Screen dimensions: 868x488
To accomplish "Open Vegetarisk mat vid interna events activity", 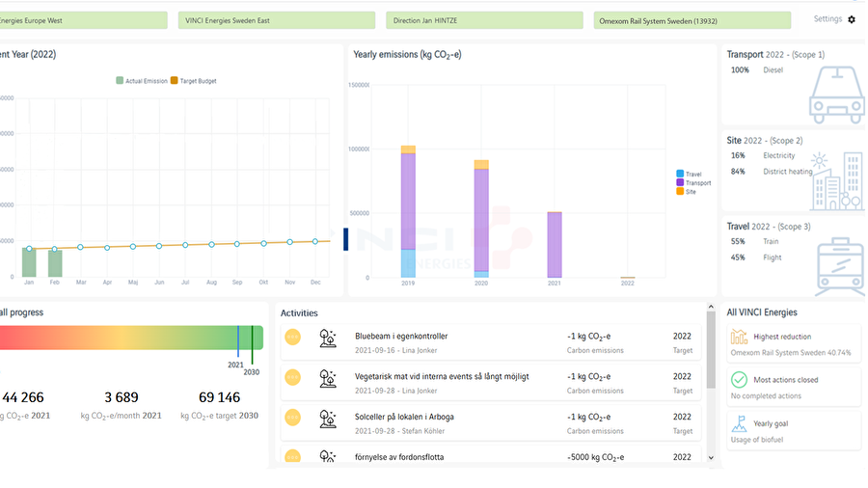I will [491, 383].
